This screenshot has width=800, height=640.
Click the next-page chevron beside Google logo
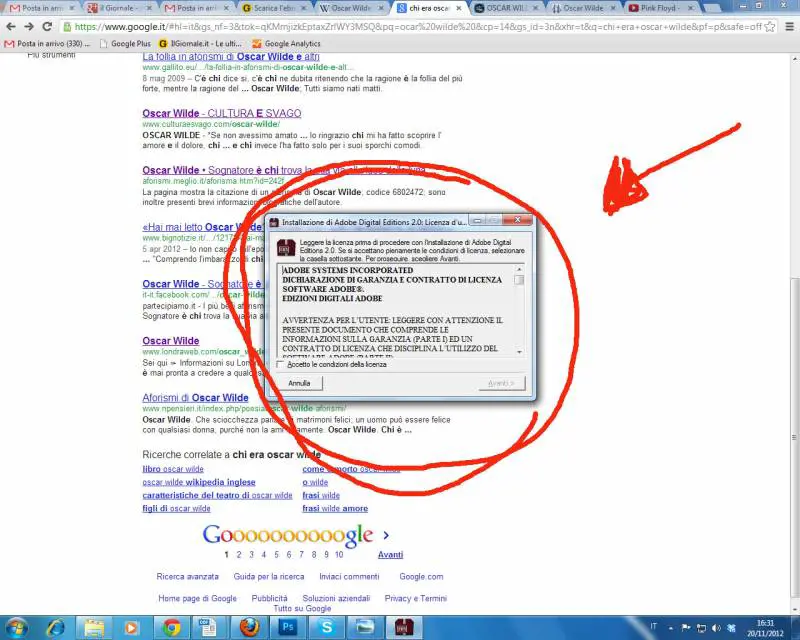tap(386, 535)
